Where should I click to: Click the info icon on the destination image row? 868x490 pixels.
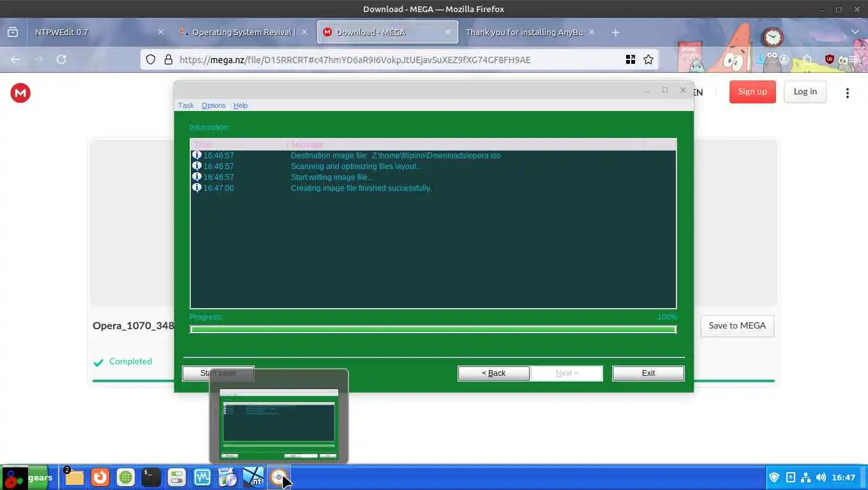[197, 155]
